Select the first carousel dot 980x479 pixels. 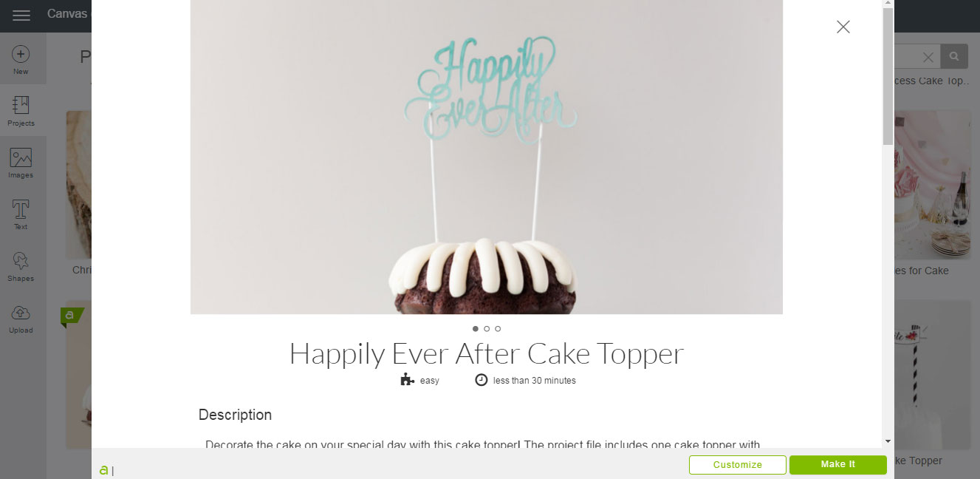(x=476, y=329)
